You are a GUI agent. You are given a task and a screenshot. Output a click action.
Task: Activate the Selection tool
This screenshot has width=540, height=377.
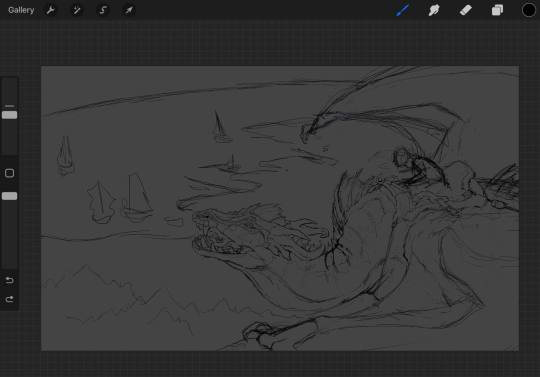pos(103,10)
